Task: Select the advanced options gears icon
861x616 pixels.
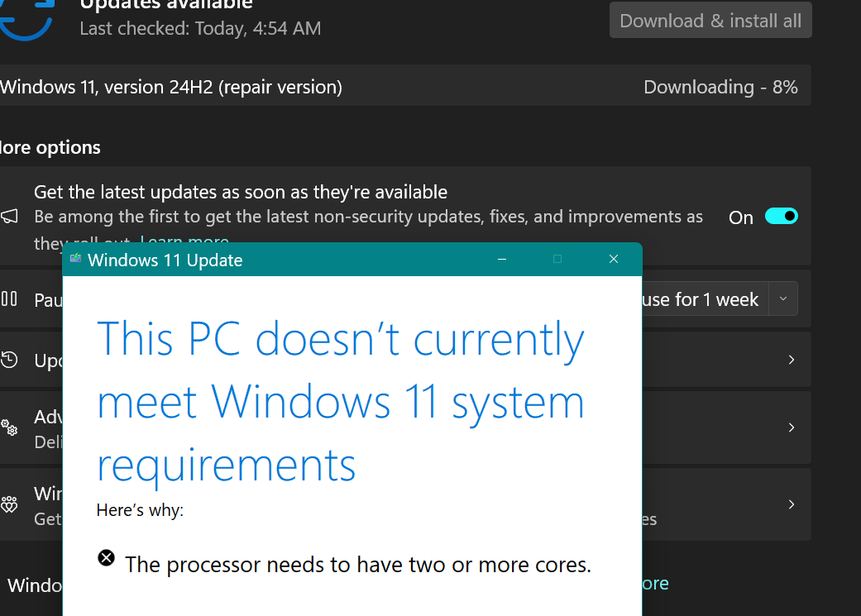Action: point(9,427)
